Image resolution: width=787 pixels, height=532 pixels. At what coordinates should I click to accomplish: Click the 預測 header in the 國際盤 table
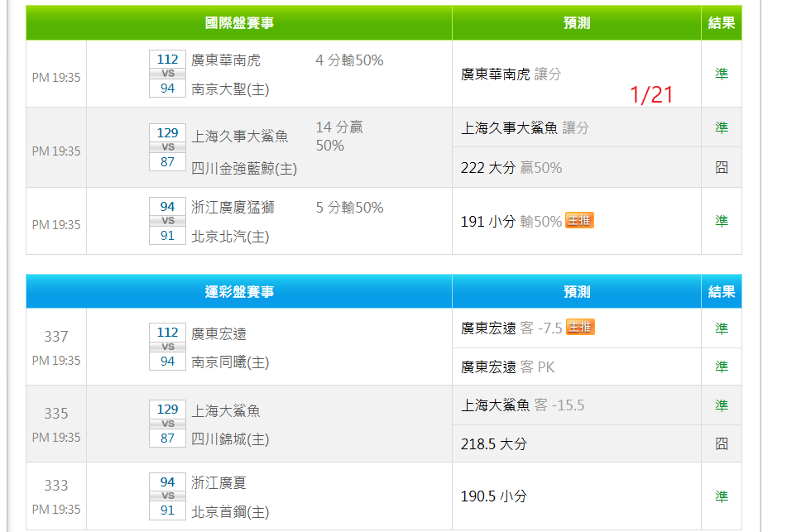click(x=577, y=22)
